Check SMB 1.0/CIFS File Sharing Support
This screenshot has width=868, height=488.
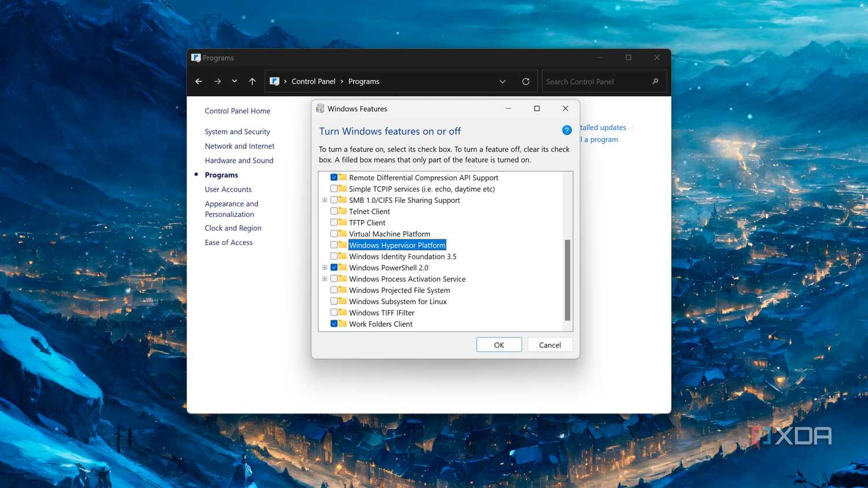click(x=334, y=200)
